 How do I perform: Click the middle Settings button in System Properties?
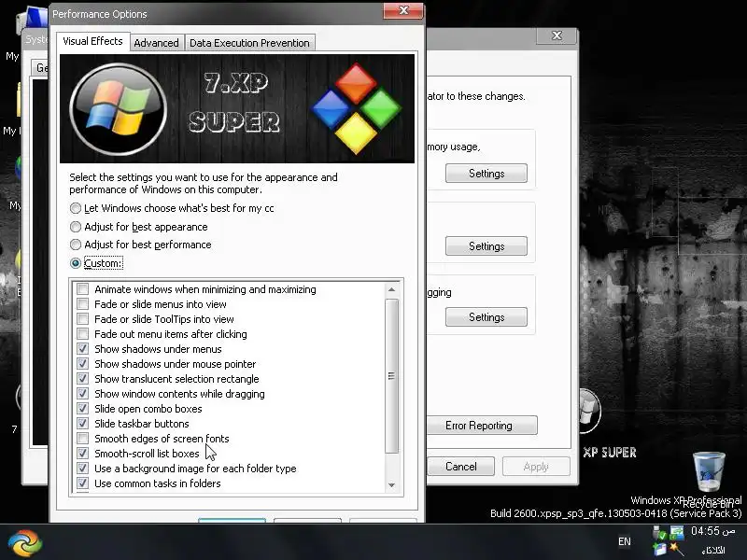pos(486,246)
